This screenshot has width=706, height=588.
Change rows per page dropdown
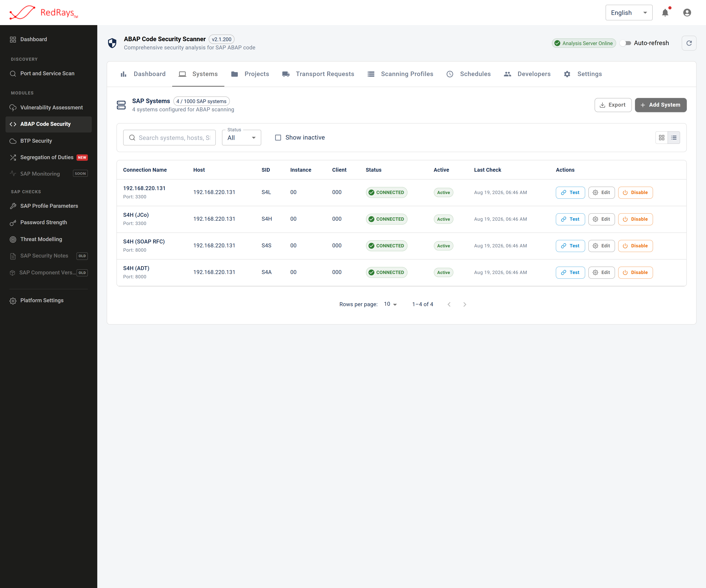pyautogui.click(x=390, y=304)
